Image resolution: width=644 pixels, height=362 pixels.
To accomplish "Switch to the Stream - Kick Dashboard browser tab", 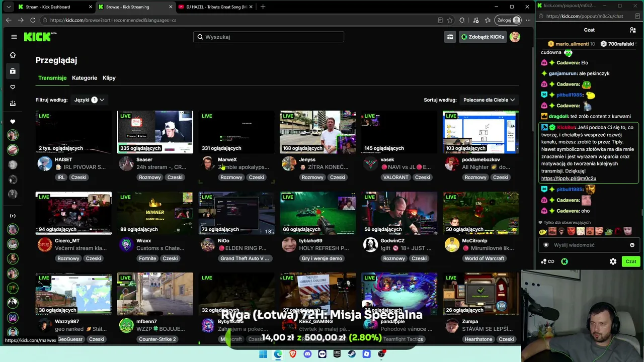I will click(x=54, y=7).
